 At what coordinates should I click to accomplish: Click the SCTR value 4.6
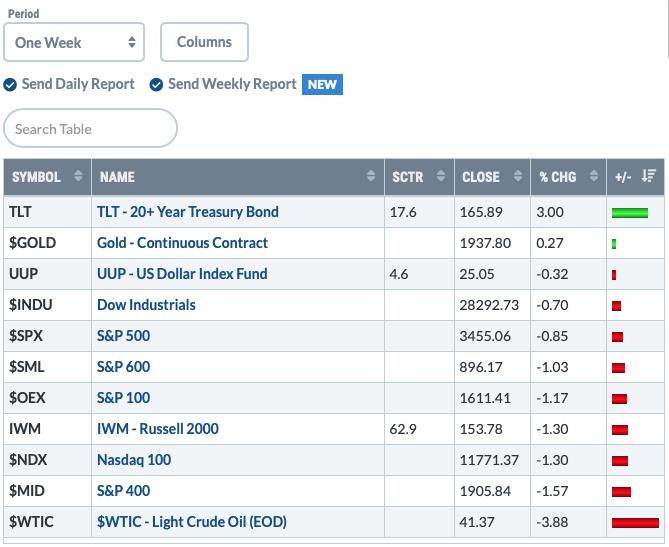398,274
